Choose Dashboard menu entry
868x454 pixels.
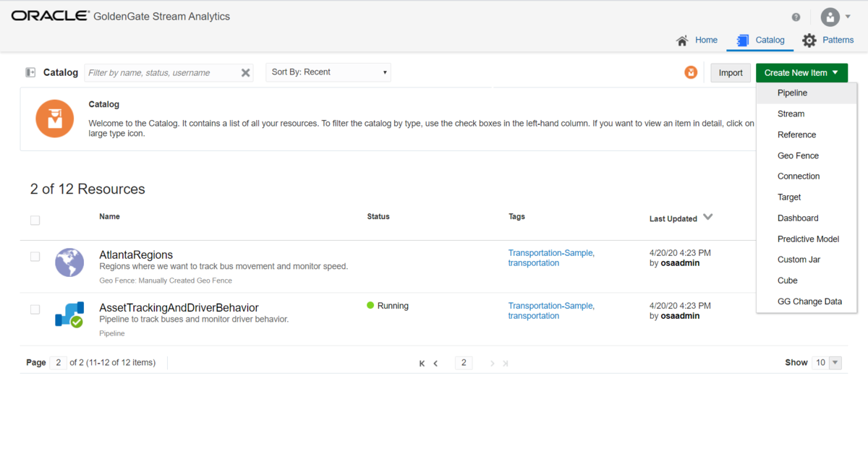807,218
